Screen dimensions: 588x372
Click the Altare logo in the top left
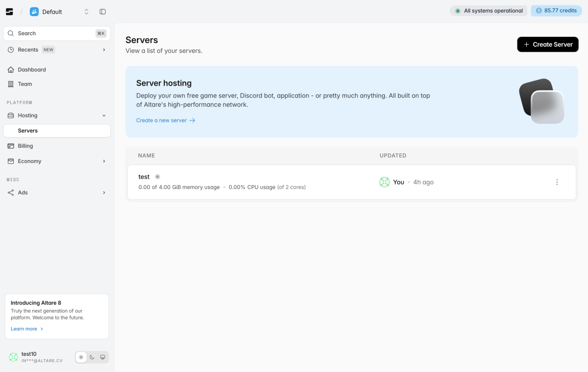click(9, 11)
